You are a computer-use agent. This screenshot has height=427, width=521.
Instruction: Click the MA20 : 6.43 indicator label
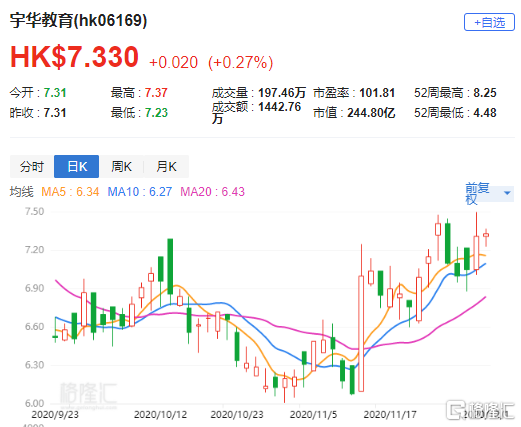[212, 192]
